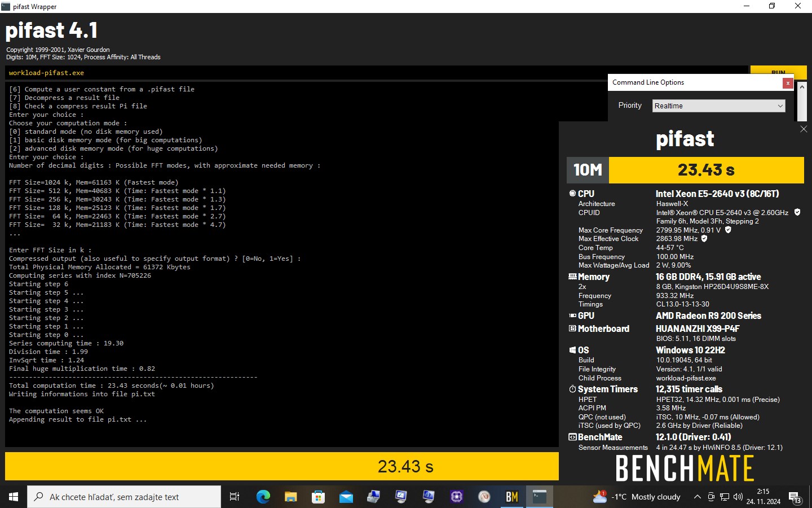This screenshot has width=812, height=508.
Task: Open the Windows Start menu
Action: 14,497
